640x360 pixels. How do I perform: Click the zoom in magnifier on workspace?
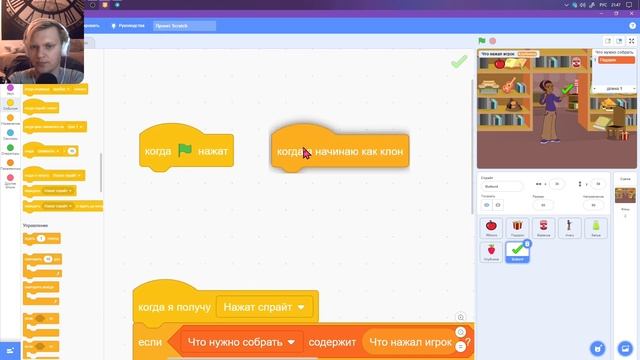point(460,317)
